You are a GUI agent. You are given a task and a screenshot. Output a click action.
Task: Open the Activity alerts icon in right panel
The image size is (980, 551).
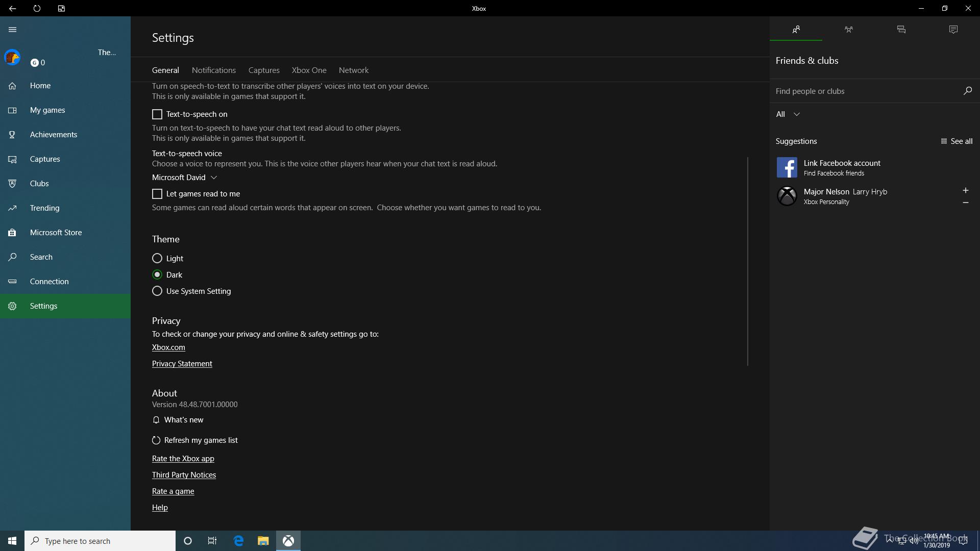pyautogui.click(x=953, y=30)
